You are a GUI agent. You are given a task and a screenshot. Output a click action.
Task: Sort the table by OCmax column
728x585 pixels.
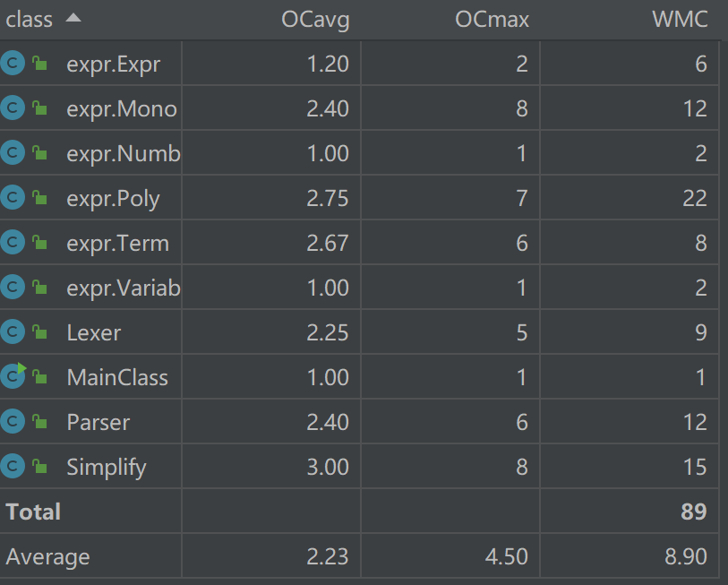pyautogui.click(x=492, y=20)
